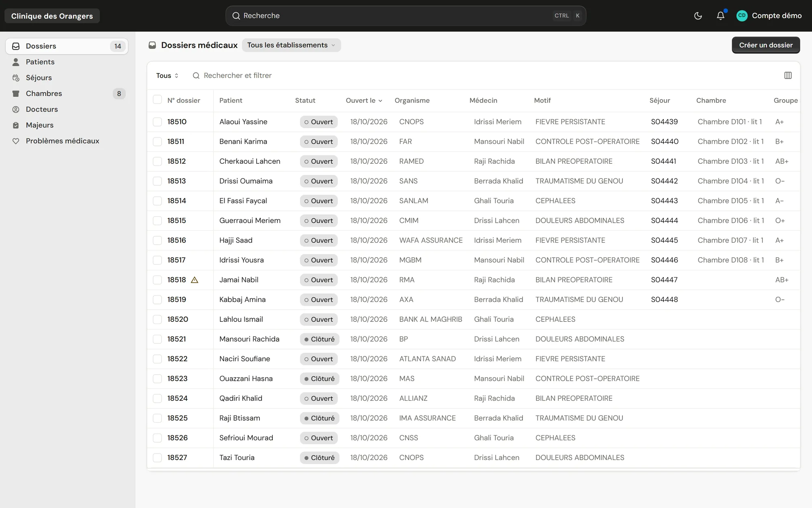The height and width of the screenshot is (508, 812).
Task: Click the CD account avatar
Action: pos(742,15)
